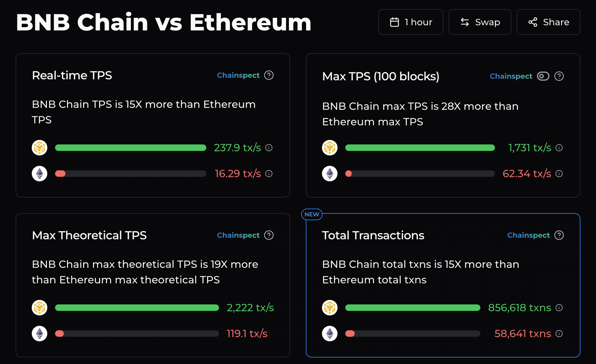The image size is (596, 364).
Task: Open Chainspect link in Real-time TPS card
Action: (238, 75)
